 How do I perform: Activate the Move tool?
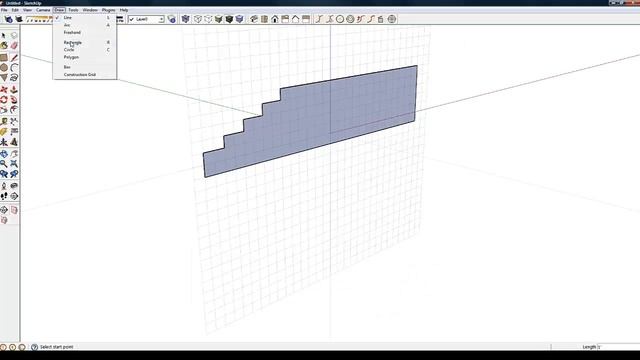(x=4, y=89)
